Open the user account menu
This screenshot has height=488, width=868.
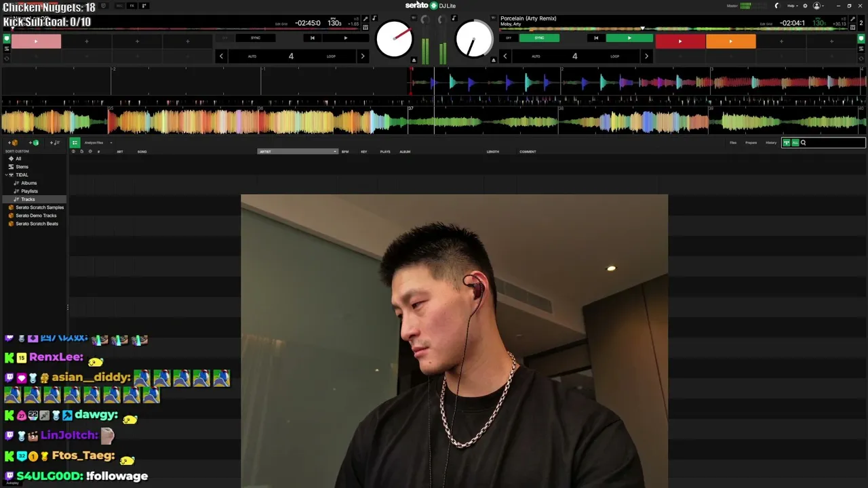coord(818,6)
